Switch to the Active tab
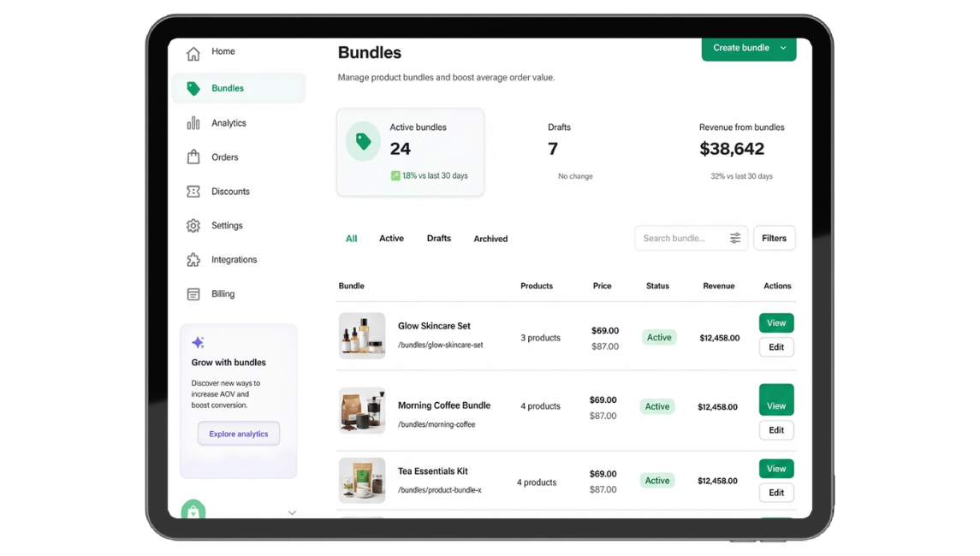 click(391, 239)
